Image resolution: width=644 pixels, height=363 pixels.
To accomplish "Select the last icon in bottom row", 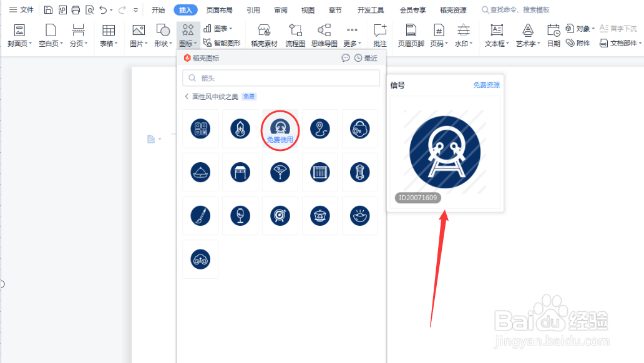I will (200, 259).
